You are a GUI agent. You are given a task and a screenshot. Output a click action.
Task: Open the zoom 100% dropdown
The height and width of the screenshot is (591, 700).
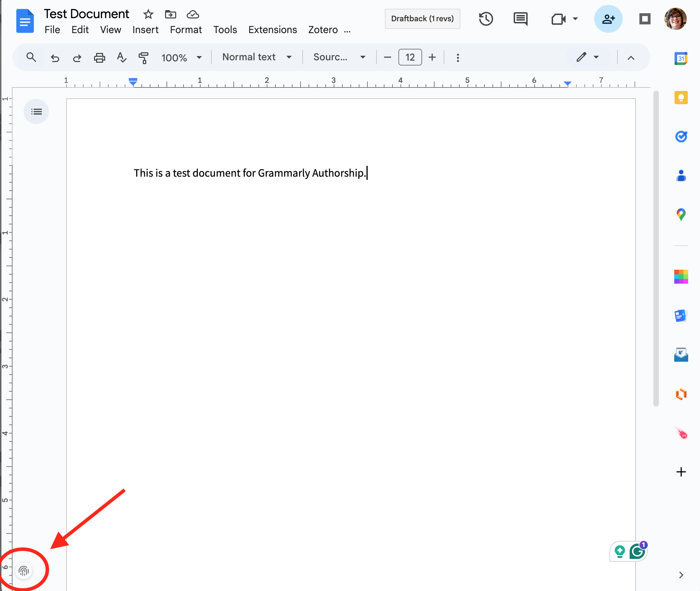[181, 57]
